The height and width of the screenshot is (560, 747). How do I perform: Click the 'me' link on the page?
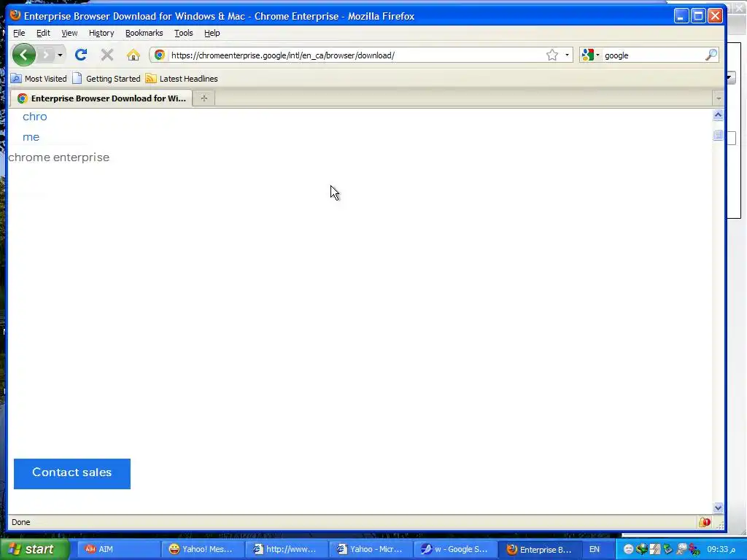coord(31,137)
